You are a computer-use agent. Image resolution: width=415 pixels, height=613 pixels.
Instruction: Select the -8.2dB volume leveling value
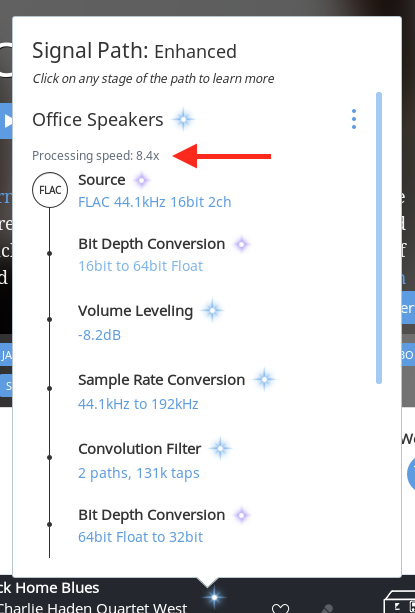[100, 335]
